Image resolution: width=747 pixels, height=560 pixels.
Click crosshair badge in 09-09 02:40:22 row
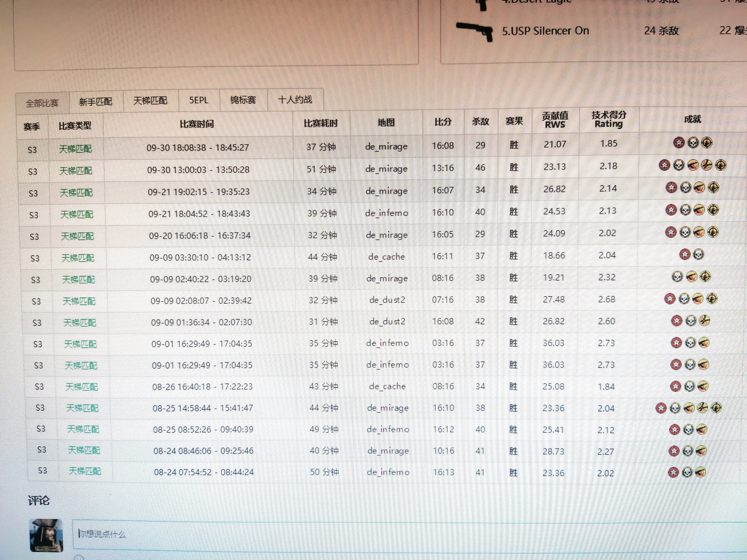pos(705,277)
